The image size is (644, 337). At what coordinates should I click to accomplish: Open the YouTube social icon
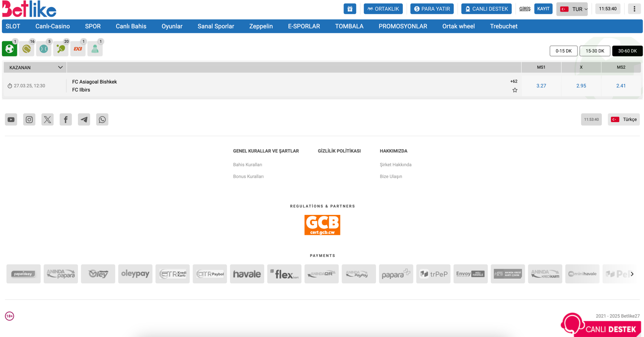[x=11, y=120]
